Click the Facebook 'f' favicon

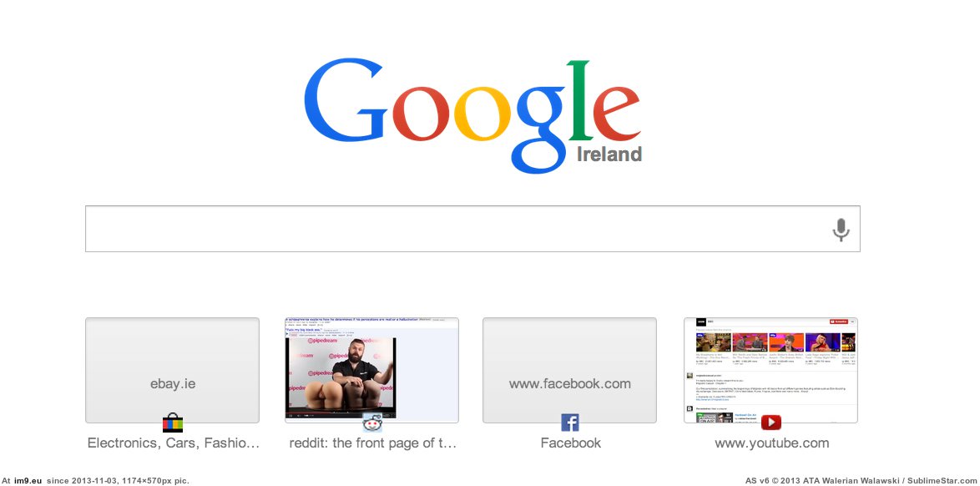pos(570,423)
